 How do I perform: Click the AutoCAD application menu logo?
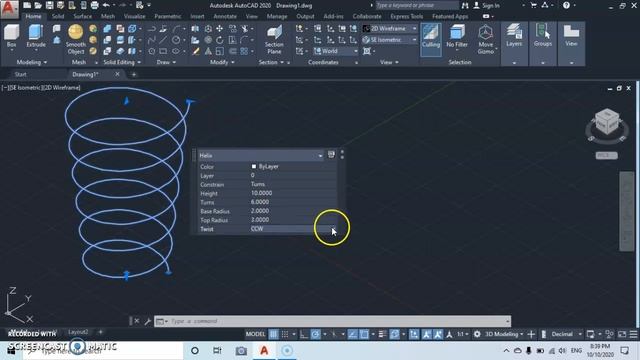tap(9, 9)
